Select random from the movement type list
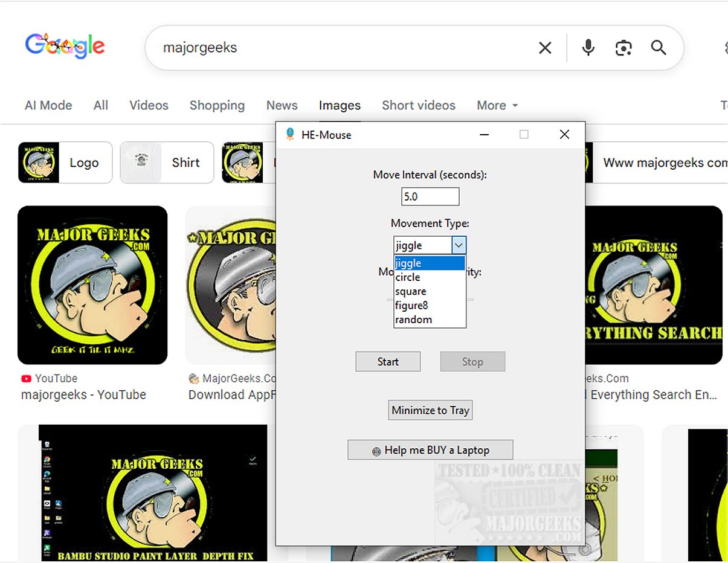The width and height of the screenshot is (728, 563). pos(413,320)
